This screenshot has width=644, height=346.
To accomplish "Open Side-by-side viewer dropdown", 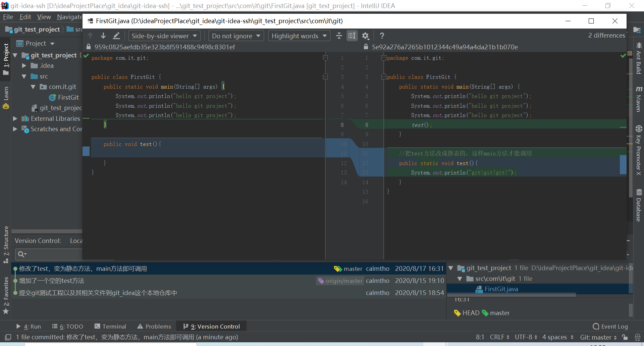I will point(164,36).
